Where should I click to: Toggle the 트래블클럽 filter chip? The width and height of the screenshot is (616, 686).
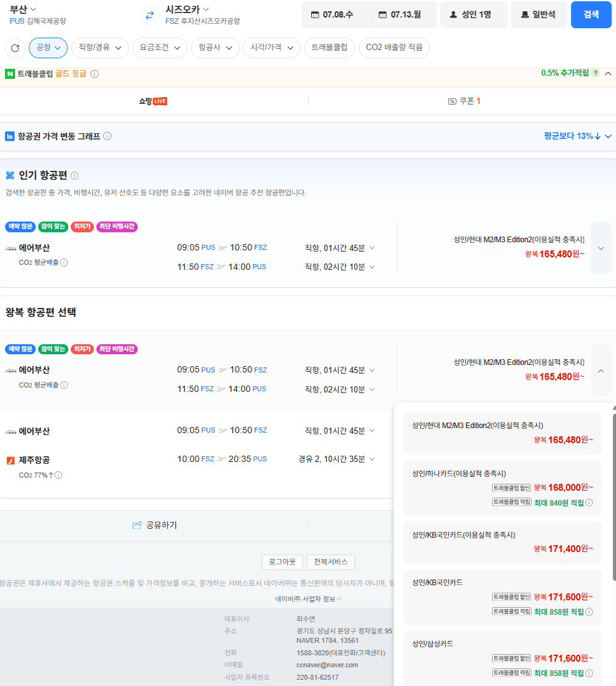coord(329,48)
